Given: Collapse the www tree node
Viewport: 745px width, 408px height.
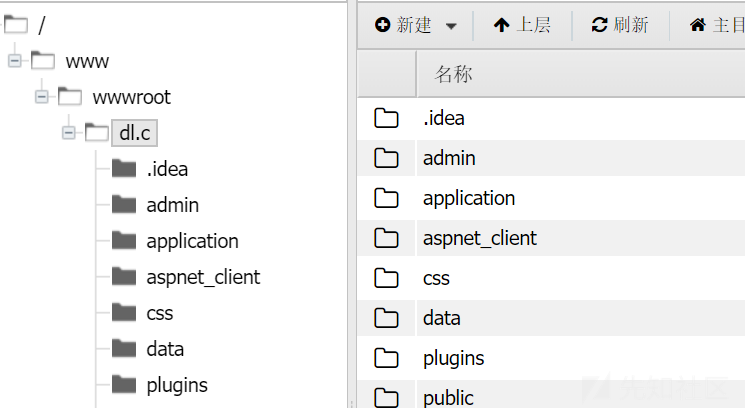Looking at the screenshot, I should 15,61.
